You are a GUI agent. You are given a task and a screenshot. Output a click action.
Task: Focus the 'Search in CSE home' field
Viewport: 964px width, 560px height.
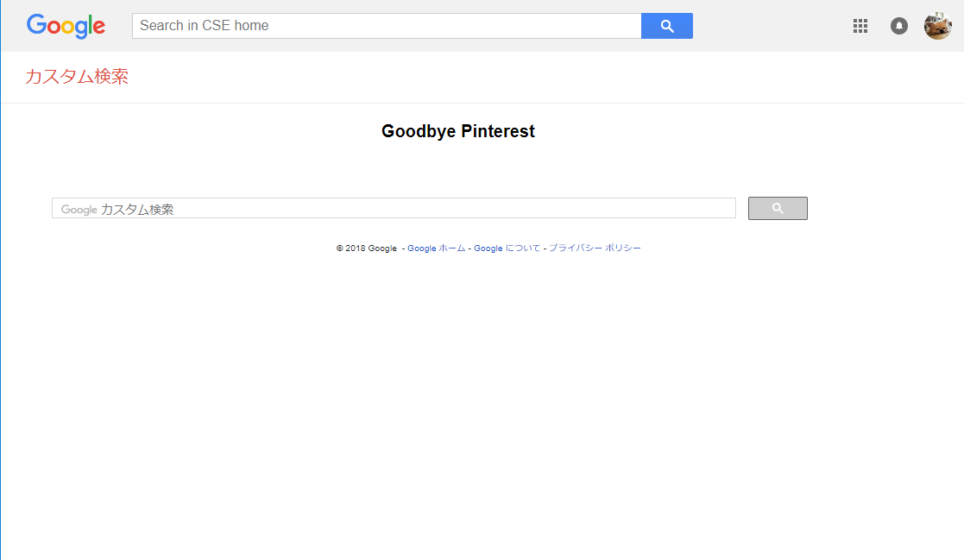pyautogui.click(x=387, y=26)
